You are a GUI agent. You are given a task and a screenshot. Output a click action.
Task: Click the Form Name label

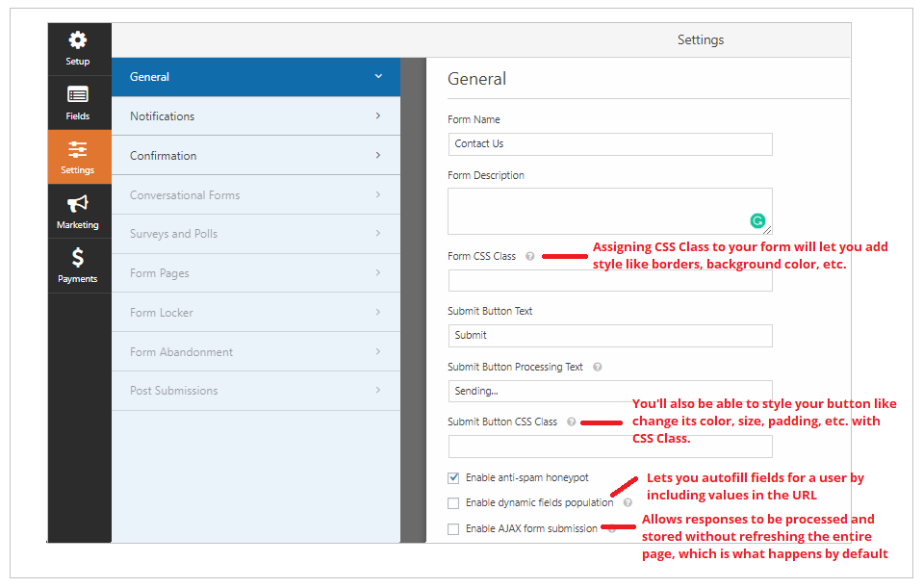pos(474,119)
